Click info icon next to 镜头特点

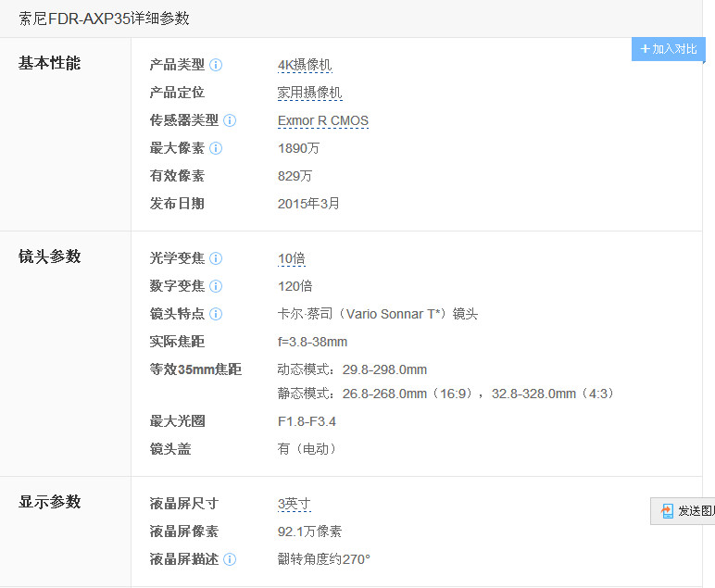pos(216,314)
